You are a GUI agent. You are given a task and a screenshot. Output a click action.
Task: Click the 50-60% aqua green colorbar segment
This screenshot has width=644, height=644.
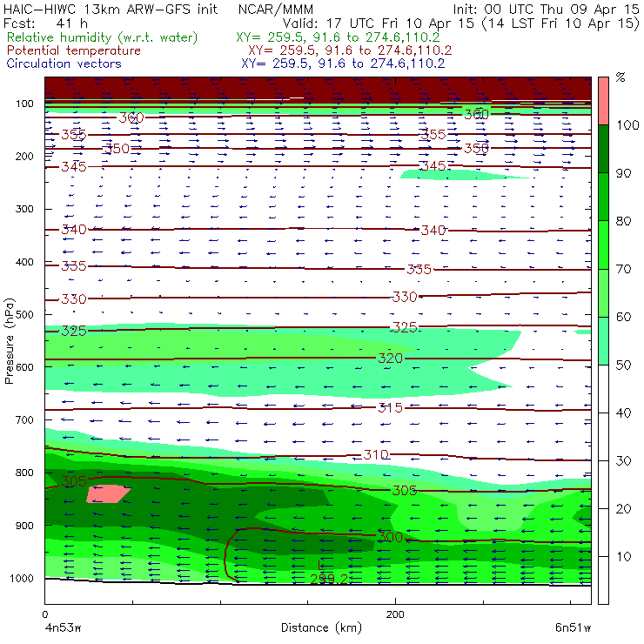[603, 341]
